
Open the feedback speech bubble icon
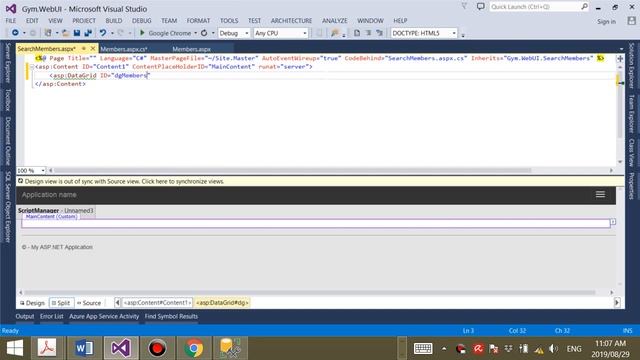point(481,7)
